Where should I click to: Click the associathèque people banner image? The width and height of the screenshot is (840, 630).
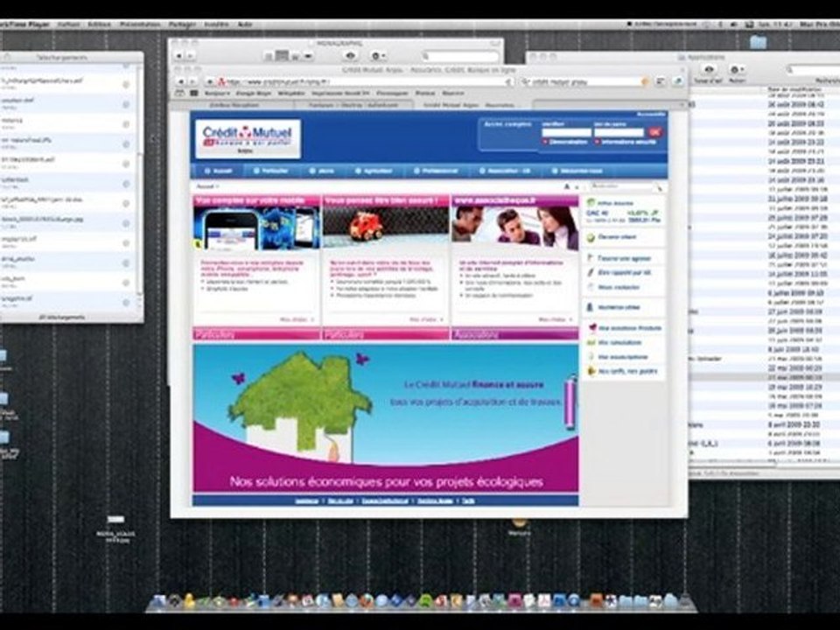coord(514,227)
